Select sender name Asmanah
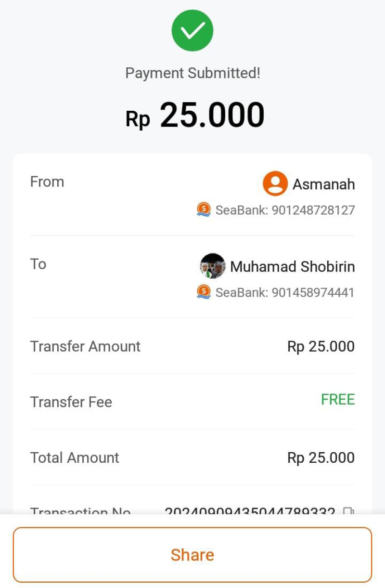This screenshot has width=385, height=588. [x=323, y=184]
